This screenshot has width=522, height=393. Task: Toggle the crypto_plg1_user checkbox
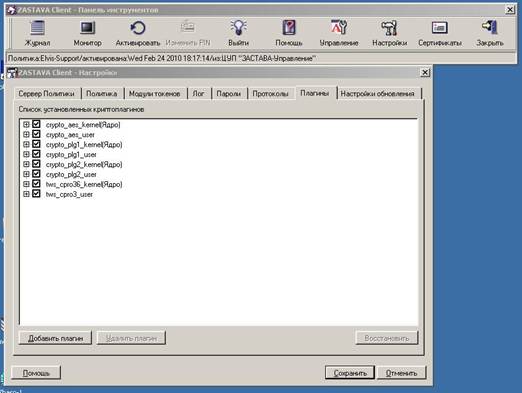click(36, 154)
